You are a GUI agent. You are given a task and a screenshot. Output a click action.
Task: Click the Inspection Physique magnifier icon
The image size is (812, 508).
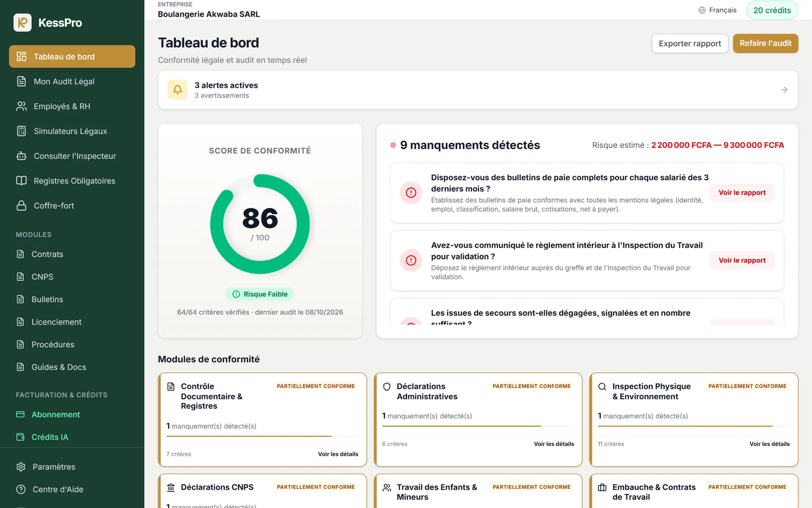(602, 387)
